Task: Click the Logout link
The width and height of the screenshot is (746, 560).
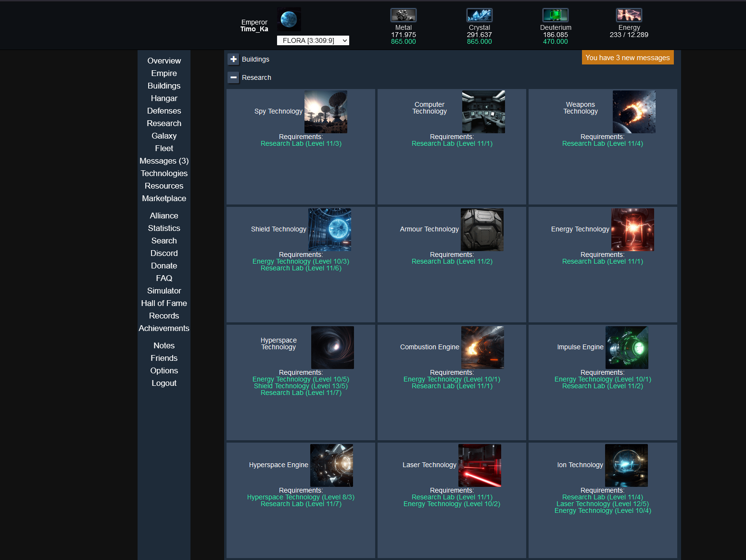Action: [164, 383]
